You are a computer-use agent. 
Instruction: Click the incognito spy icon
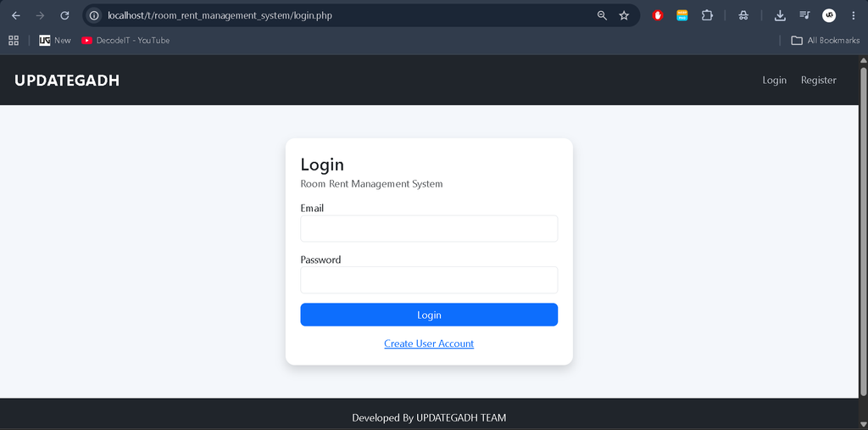point(743,15)
